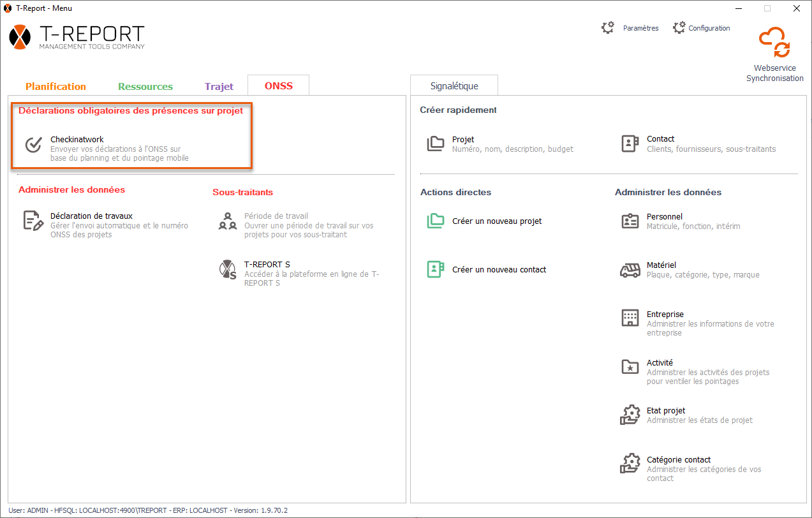This screenshot has height=518, width=812.
Task: Click the Etat projet gear icon
Action: [x=630, y=415]
